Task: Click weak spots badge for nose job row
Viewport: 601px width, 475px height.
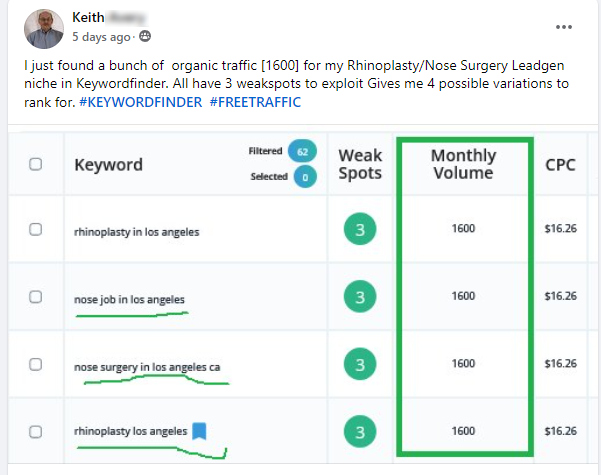Action: 360,297
